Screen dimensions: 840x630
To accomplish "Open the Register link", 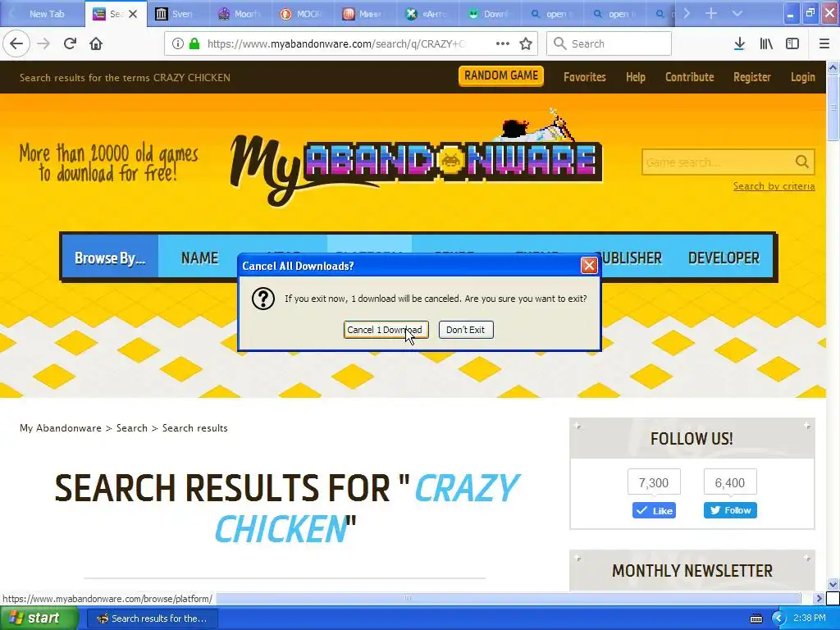I will coord(751,77).
